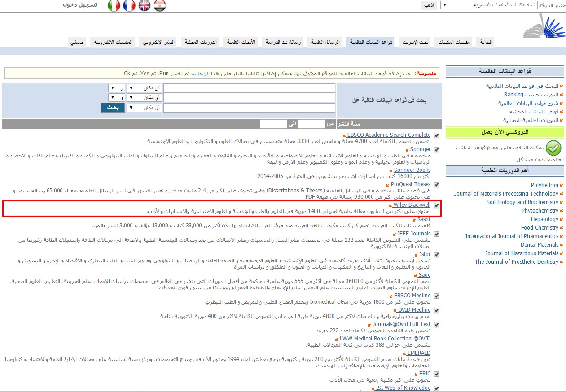
Task: Uncheck the EBSCO Academic Search Complete checkbox
Action: 437,135
